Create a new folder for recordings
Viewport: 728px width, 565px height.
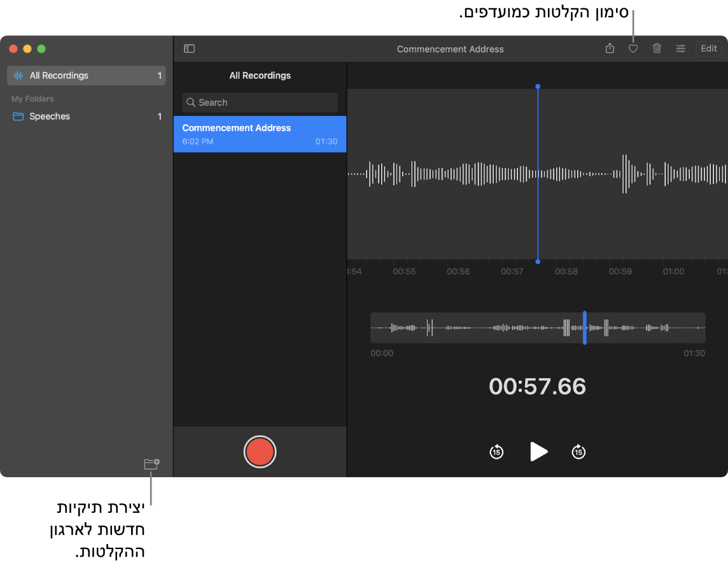pyautogui.click(x=151, y=464)
